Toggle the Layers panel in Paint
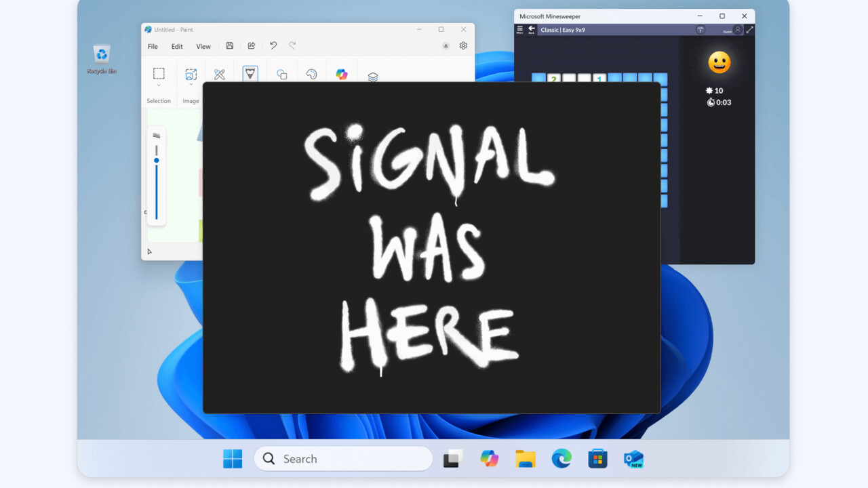Screen dimensions: 868x488 [x=373, y=77]
